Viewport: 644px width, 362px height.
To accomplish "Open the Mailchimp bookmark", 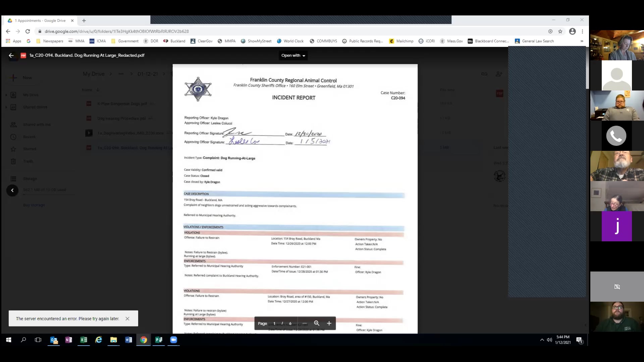I will pyautogui.click(x=401, y=41).
